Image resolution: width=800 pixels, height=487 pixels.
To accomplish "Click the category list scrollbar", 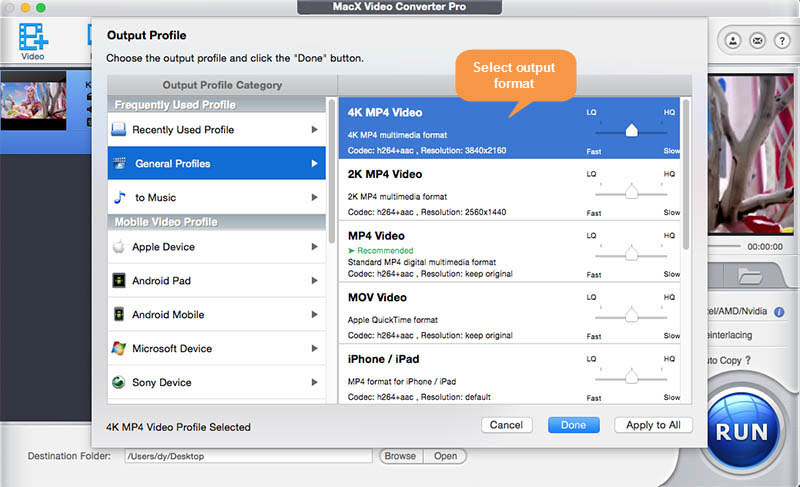I will pyautogui.click(x=332, y=171).
